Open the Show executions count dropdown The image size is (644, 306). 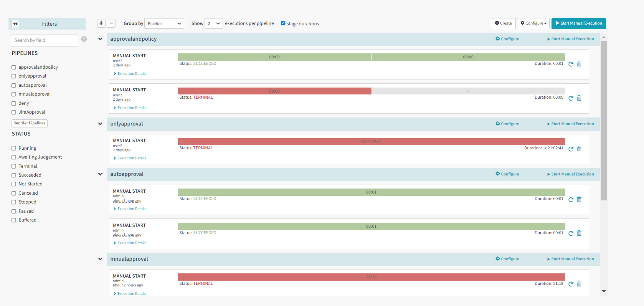click(x=213, y=23)
